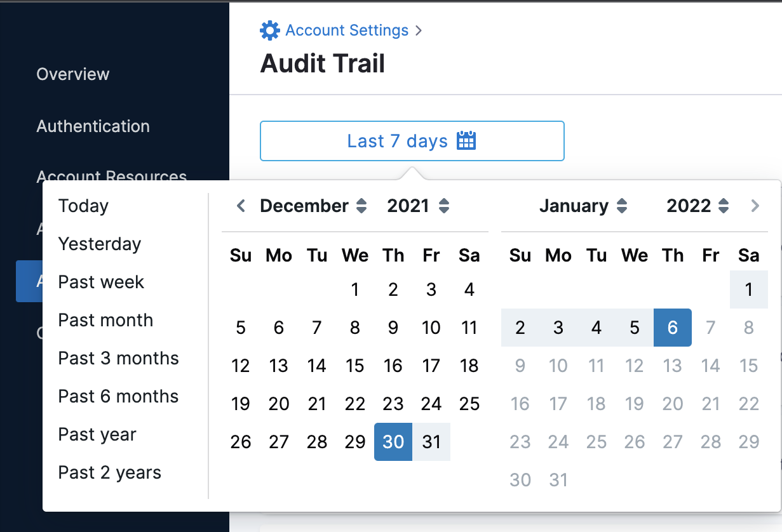Go to previous month with left chevron
782x532 pixels.
coord(241,206)
